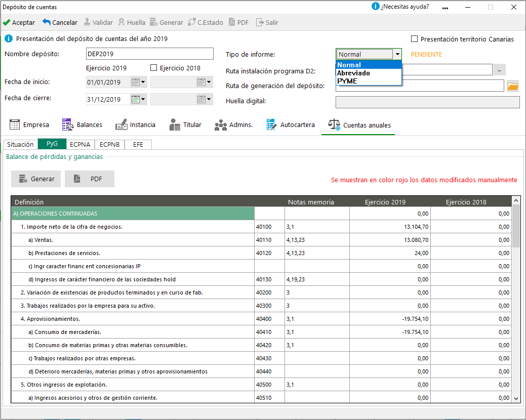Switch to the EFE tab
This screenshot has width=526, height=420.
click(x=138, y=144)
